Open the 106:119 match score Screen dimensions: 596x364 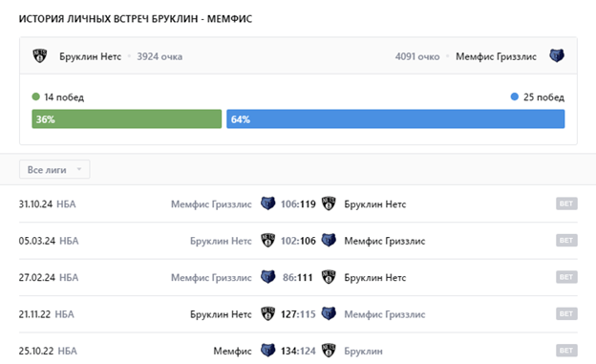click(x=298, y=204)
